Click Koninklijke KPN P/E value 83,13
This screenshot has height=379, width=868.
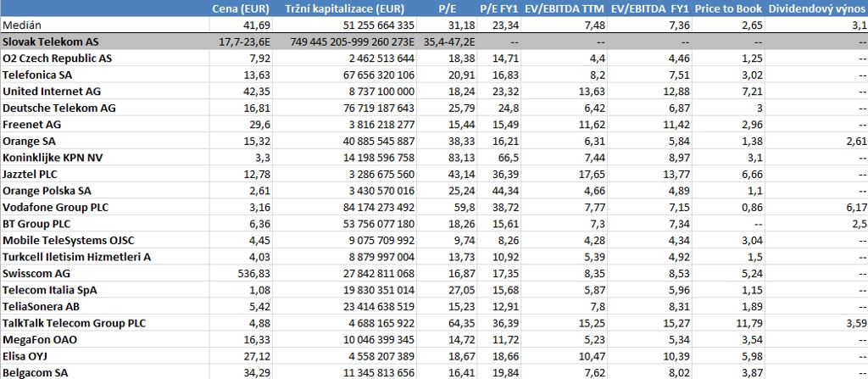(460, 158)
